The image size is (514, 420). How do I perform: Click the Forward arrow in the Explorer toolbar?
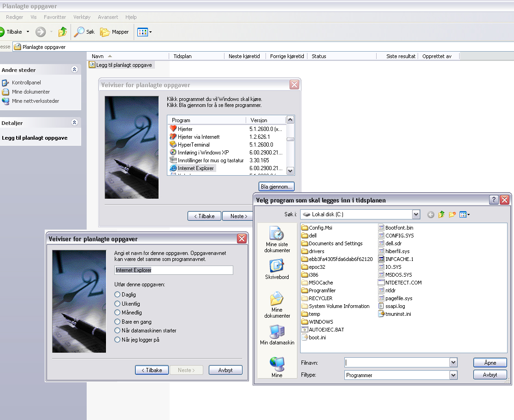coord(41,32)
